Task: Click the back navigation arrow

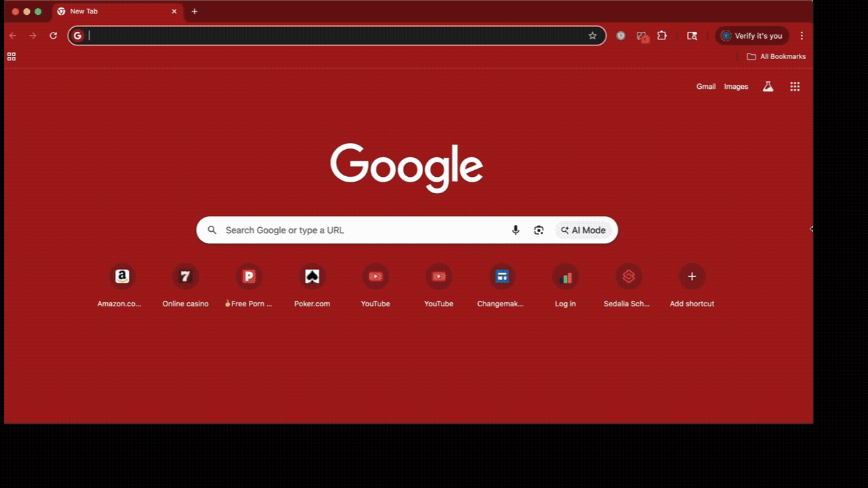Action: tap(12, 36)
